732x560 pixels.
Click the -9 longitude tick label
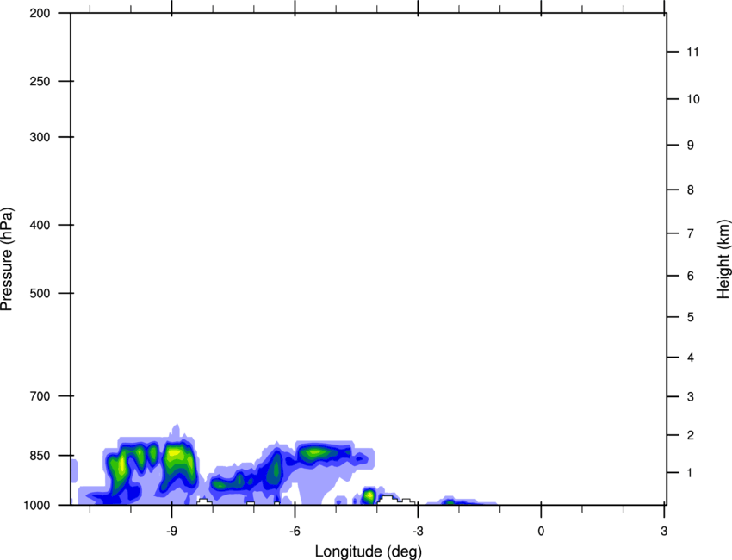tap(171, 529)
